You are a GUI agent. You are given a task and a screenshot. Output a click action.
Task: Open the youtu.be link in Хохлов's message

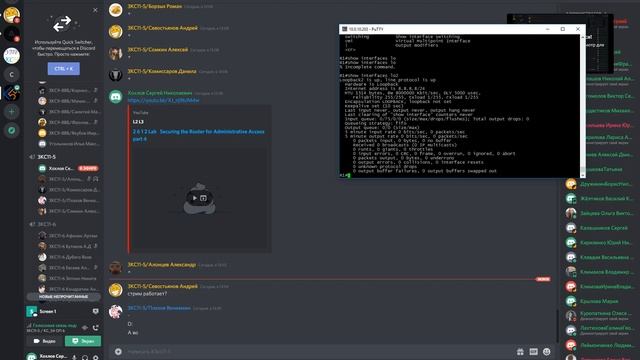pyautogui.click(x=163, y=100)
